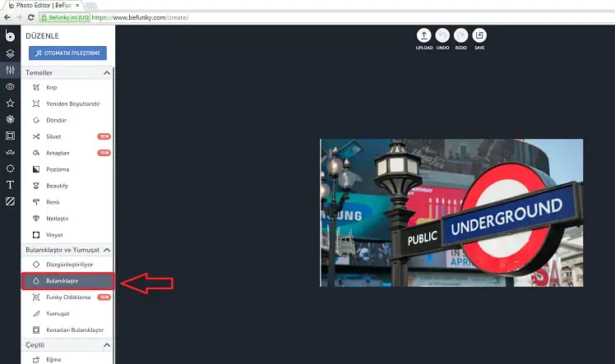Open the Yumuşat soften tool
The image size is (615, 364).
pos(67,314)
